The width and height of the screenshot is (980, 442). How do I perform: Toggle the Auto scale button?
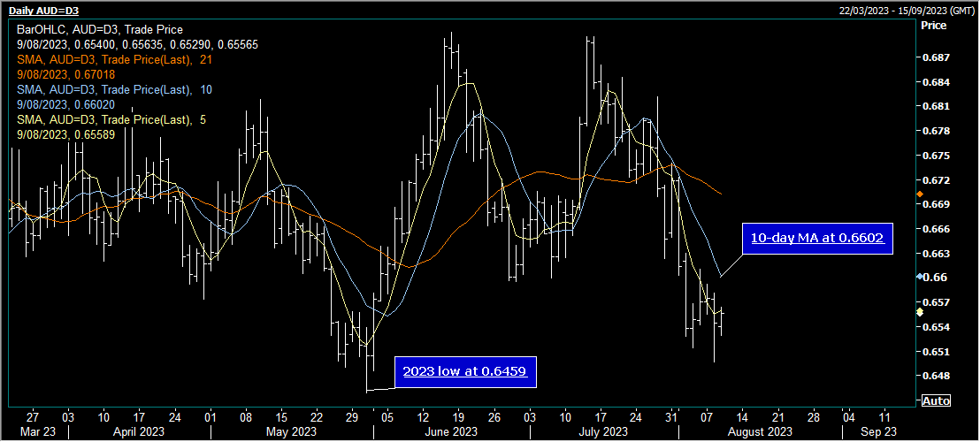coord(936,400)
